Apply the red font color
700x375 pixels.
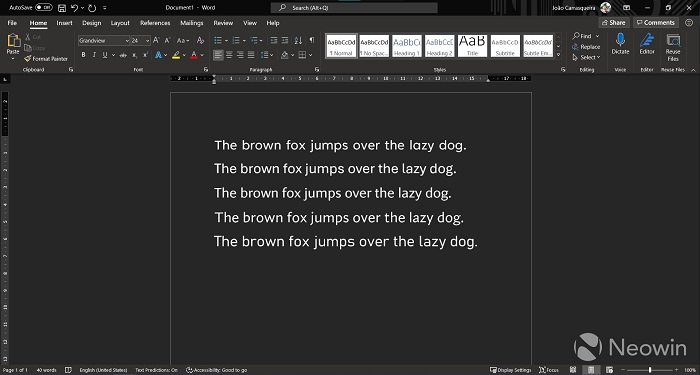pos(194,55)
